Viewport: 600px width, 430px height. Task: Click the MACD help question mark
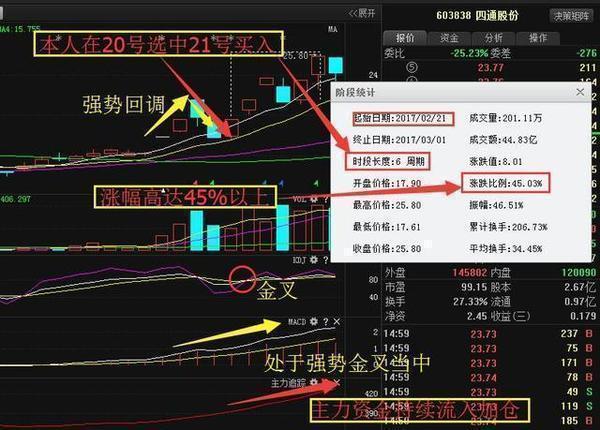coord(324,322)
